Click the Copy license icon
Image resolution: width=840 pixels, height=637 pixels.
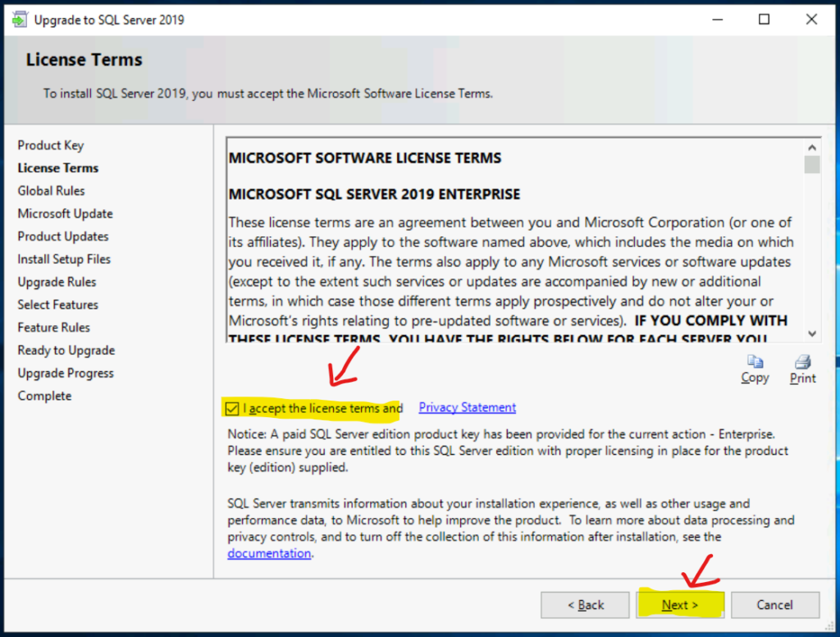tap(755, 362)
